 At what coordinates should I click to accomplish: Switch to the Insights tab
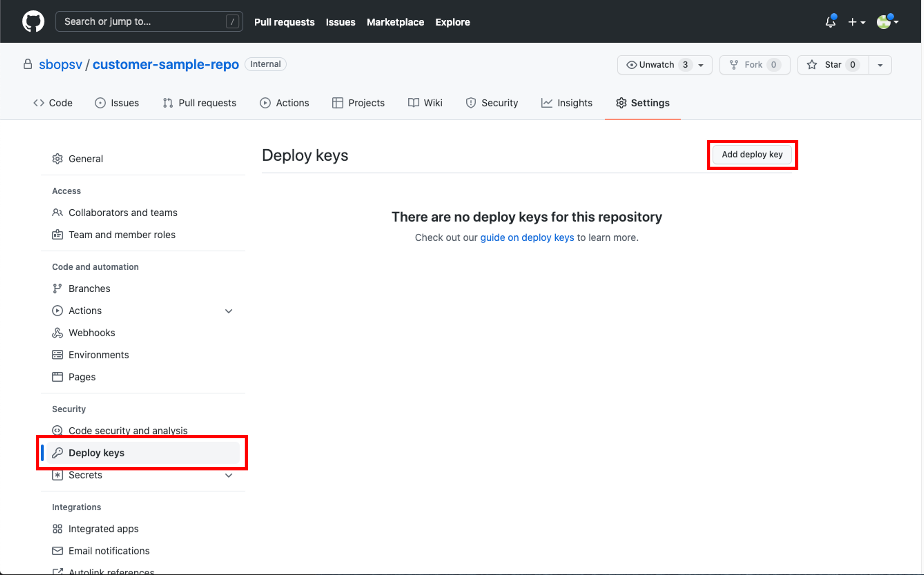(566, 103)
